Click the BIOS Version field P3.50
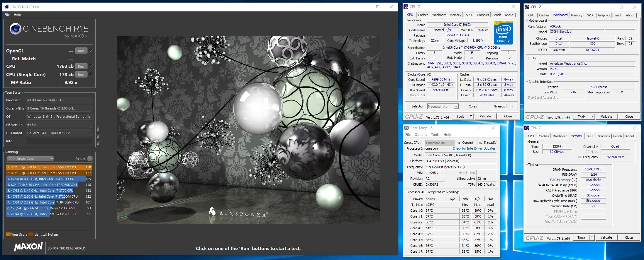The width and height of the screenshot is (644, 260). [592, 69]
